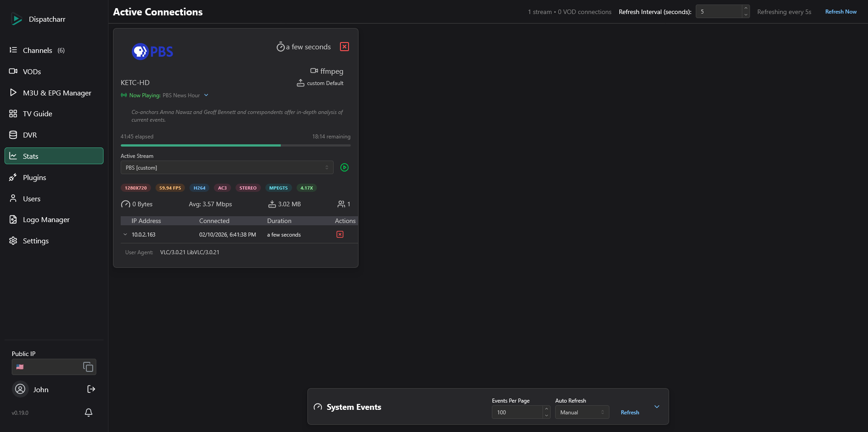This screenshot has width=868, height=432.
Task: Open the Plugins page
Action: [x=54, y=177]
